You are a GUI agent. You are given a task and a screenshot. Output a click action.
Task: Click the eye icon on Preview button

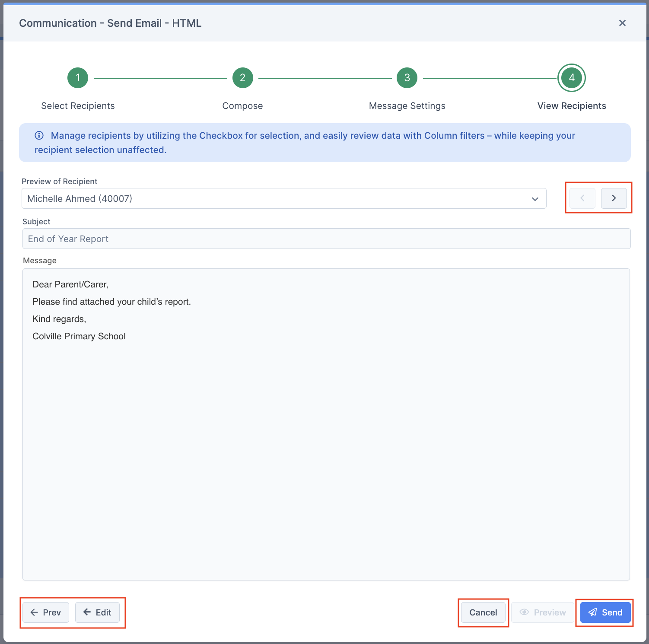pyautogui.click(x=525, y=612)
